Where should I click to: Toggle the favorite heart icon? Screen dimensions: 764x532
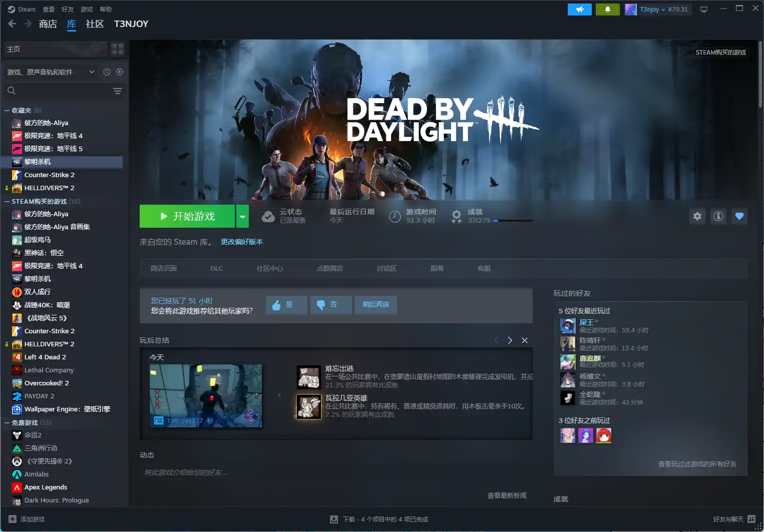click(x=739, y=216)
